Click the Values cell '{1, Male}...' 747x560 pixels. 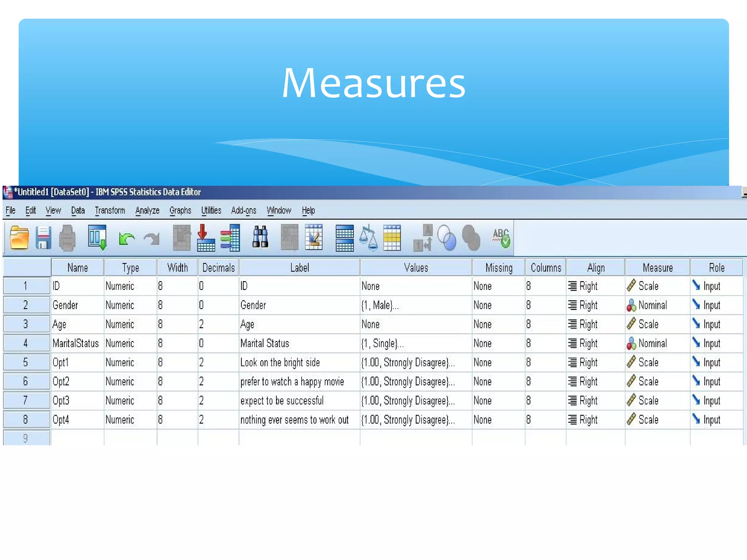tap(416, 305)
